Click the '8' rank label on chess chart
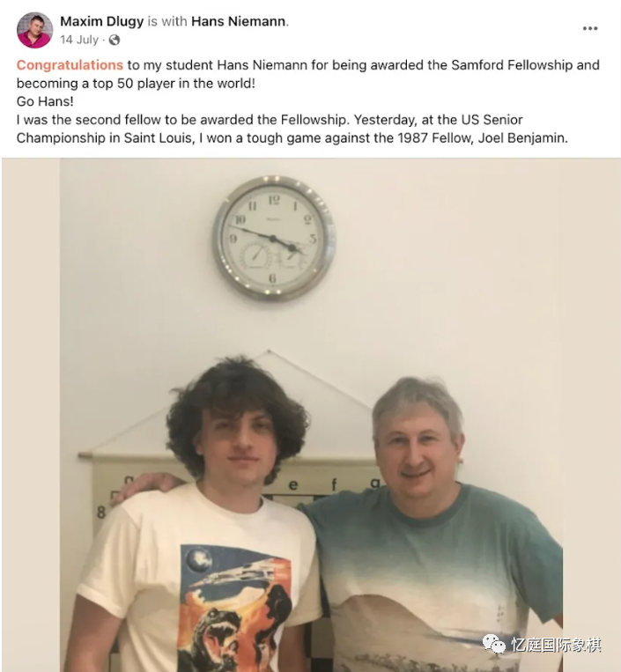The height and width of the screenshot is (672, 621). click(101, 512)
